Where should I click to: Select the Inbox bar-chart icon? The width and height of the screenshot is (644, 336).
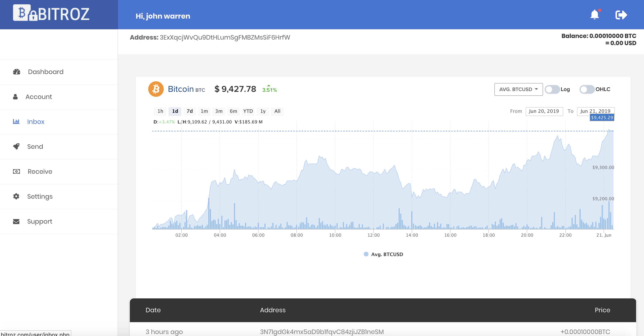16,121
